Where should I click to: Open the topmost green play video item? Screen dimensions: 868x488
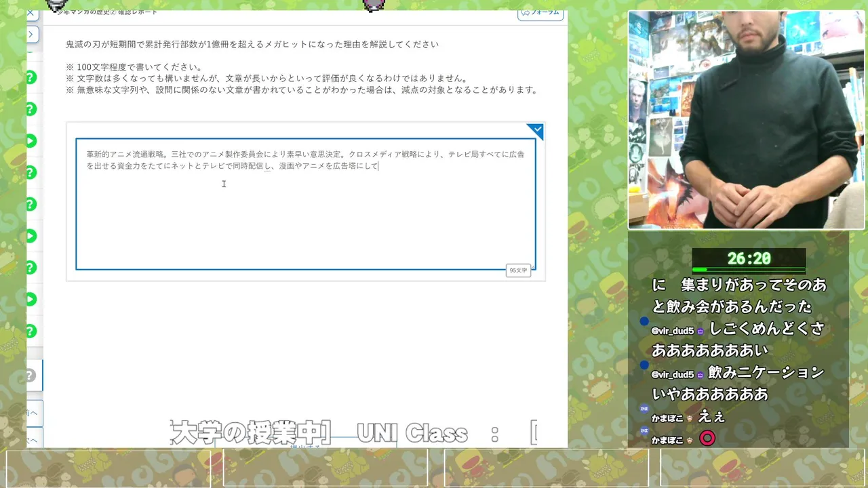(31, 140)
